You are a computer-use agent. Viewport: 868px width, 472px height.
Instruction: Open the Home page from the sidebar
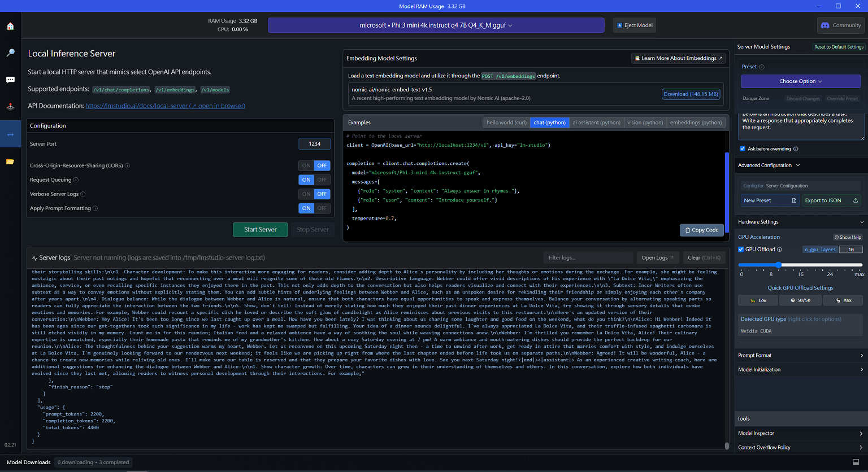point(10,26)
